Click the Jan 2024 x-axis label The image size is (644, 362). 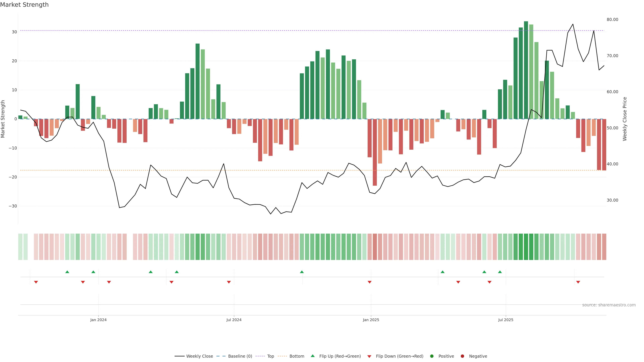pyautogui.click(x=98, y=320)
